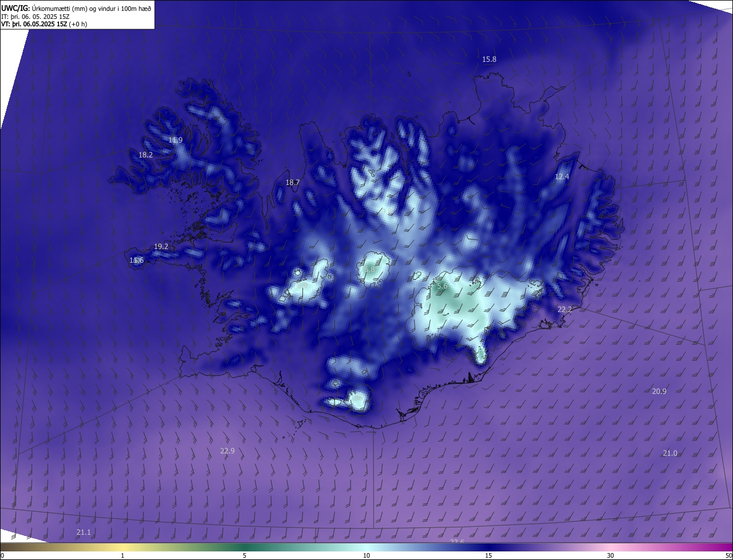Select the 19.2 value label
The height and width of the screenshot is (560, 733).
pos(161,246)
